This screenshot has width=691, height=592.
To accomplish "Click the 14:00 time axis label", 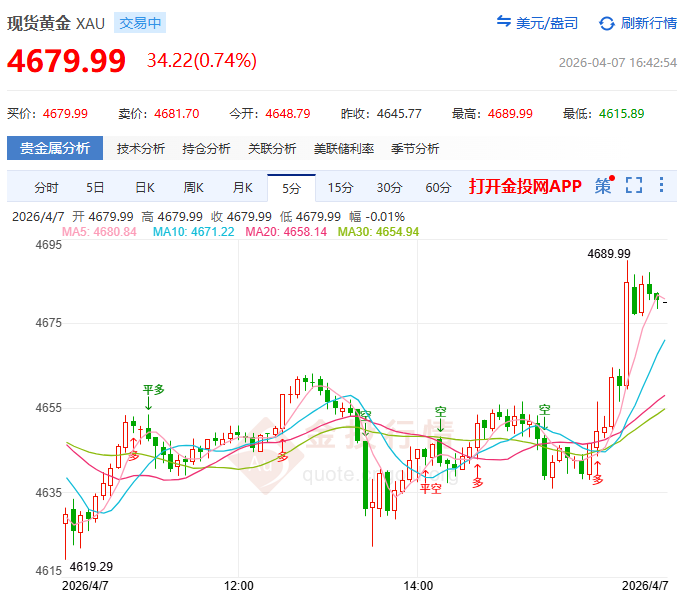I will click(418, 585).
